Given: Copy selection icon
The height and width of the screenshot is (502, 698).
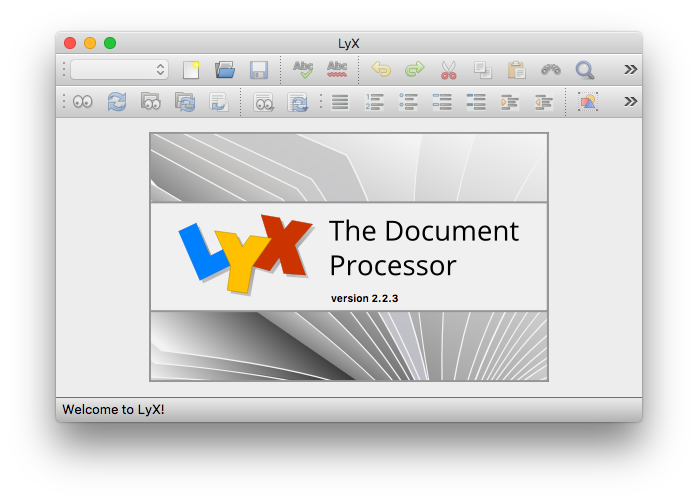Looking at the screenshot, I should coord(483,70).
